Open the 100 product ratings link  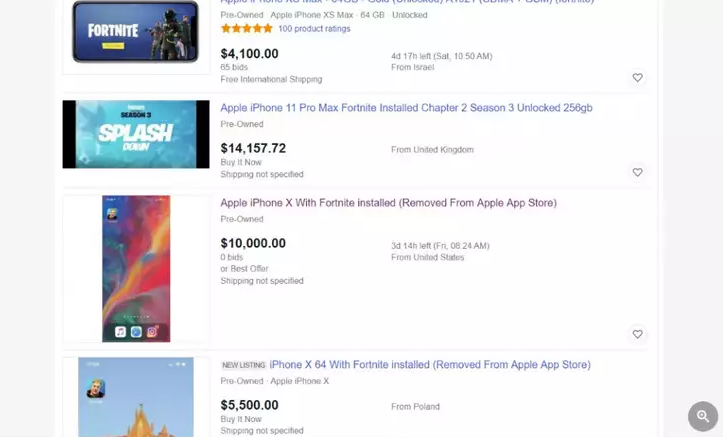point(314,29)
